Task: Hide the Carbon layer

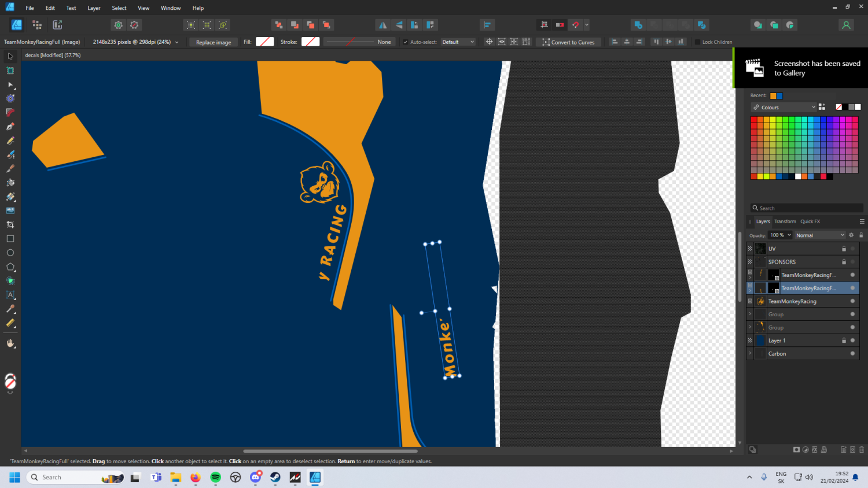Action: (852, 353)
